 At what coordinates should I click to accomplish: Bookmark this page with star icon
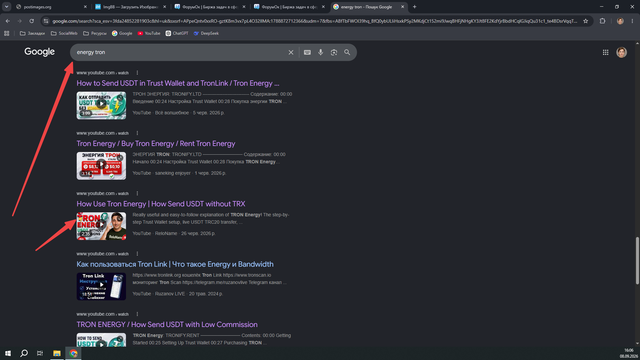pyautogui.click(x=586, y=21)
